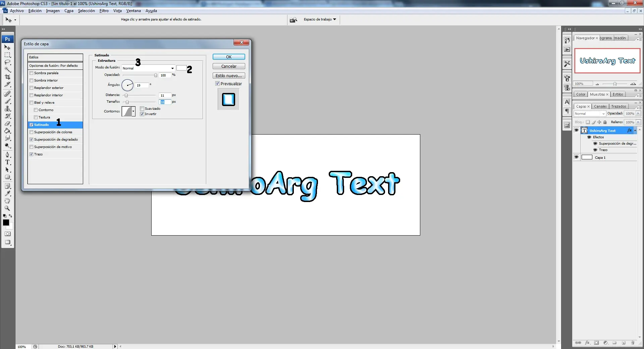
Task: Select the Crop tool
Action: (7, 77)
